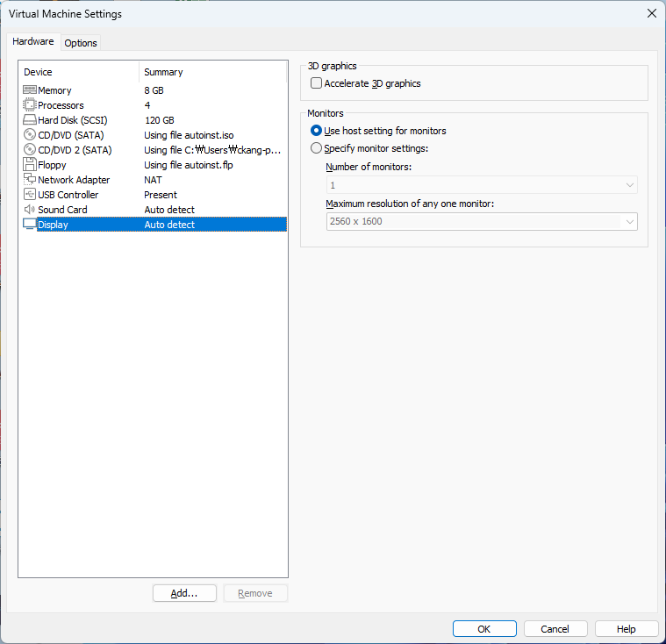
Task: Select Use host setting for monitors
Action: 316,131
